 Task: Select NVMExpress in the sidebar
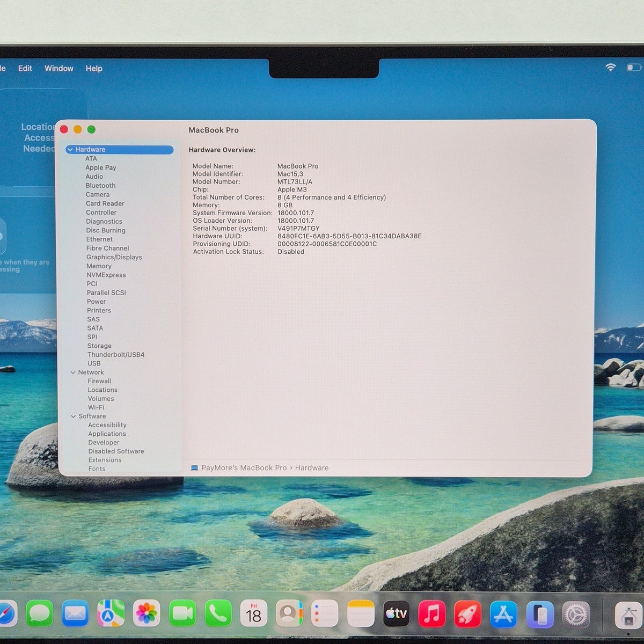(x=106, y=275)
